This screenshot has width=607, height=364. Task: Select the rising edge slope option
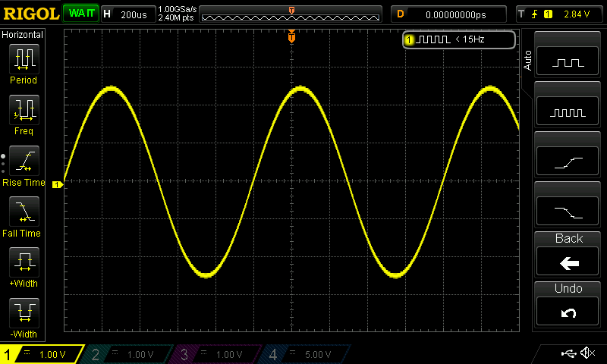click(x=568, y=162)
